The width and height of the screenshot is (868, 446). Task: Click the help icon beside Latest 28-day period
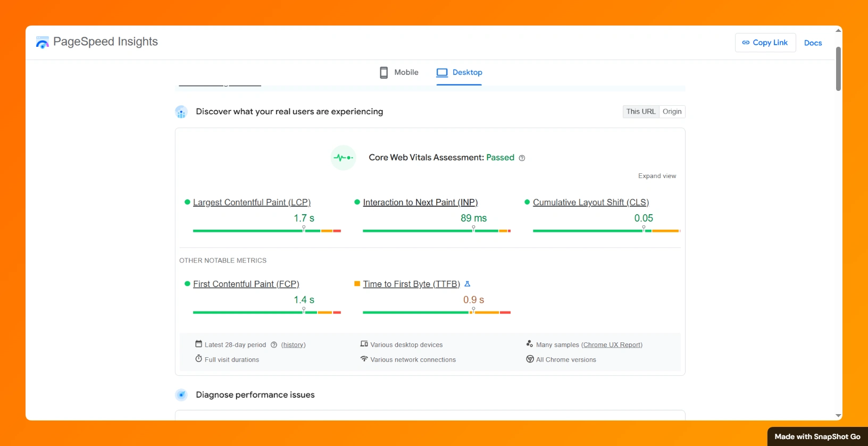[x=274, y=345]
